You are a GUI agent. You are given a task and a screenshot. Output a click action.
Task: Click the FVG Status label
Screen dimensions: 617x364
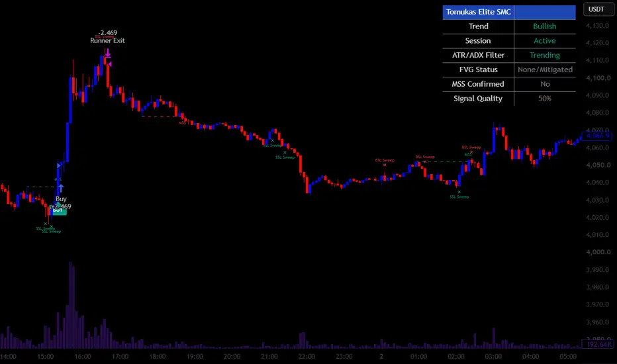[x=478, y=69]
